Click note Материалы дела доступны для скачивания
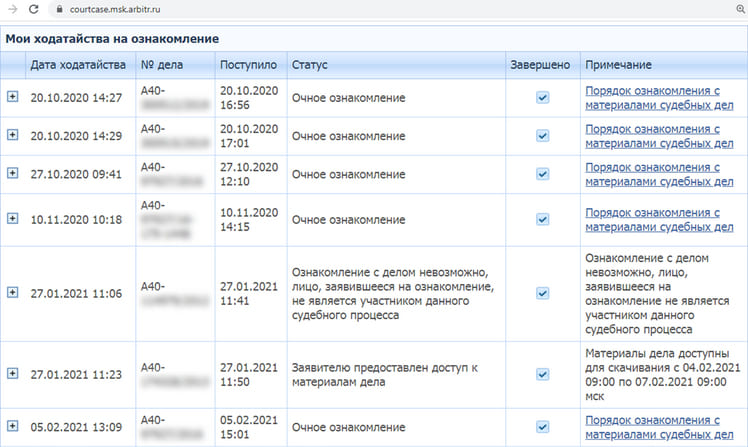The height and width of the screenshot is (447, 748). [x=663, y=374]
